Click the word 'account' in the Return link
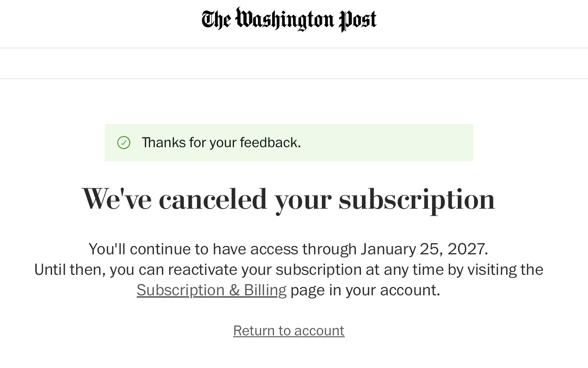 coord(319,331)
